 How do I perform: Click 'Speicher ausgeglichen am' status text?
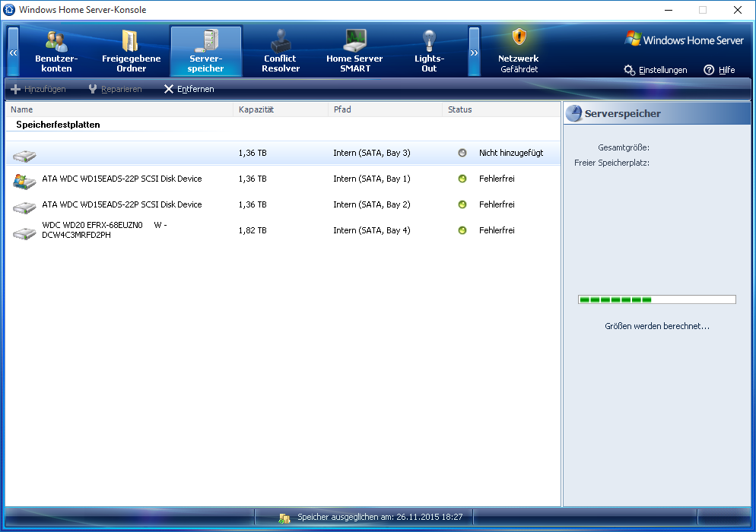click(380, 517)
